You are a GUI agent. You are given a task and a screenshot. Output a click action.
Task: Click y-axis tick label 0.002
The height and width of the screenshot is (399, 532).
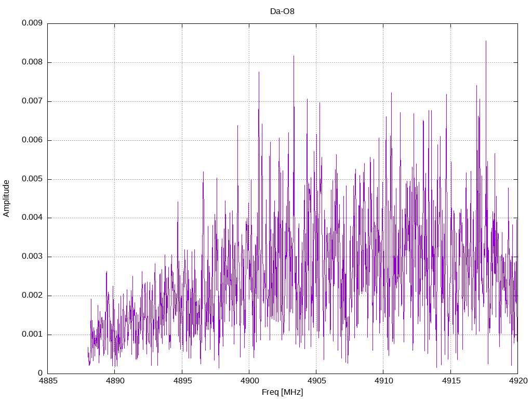pos(32,296)
